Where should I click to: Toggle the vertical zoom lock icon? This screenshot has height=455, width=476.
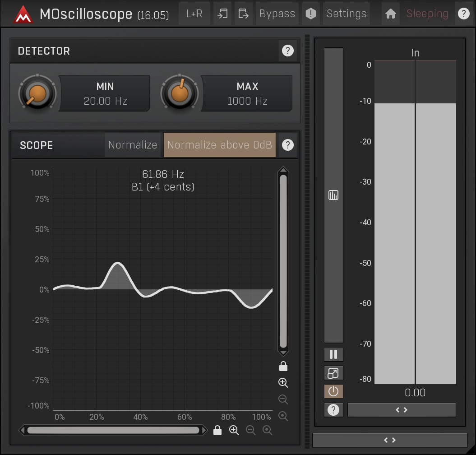pos(283,367)
